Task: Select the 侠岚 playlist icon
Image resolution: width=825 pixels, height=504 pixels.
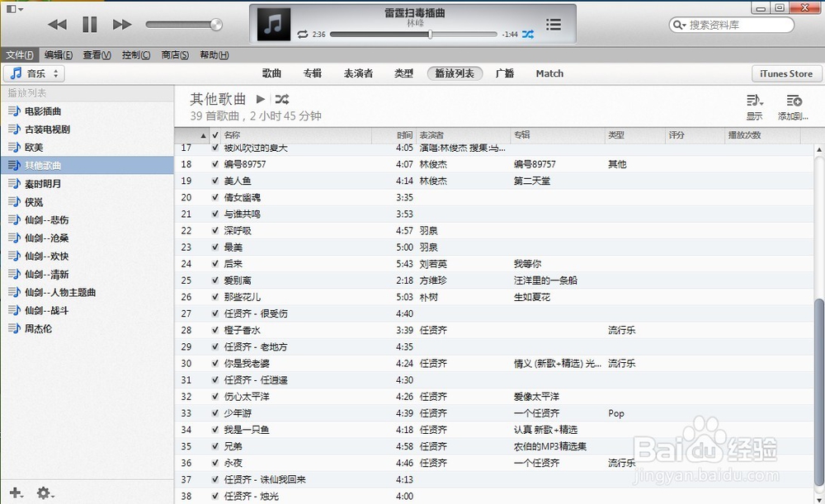Action: click(14, 201)
